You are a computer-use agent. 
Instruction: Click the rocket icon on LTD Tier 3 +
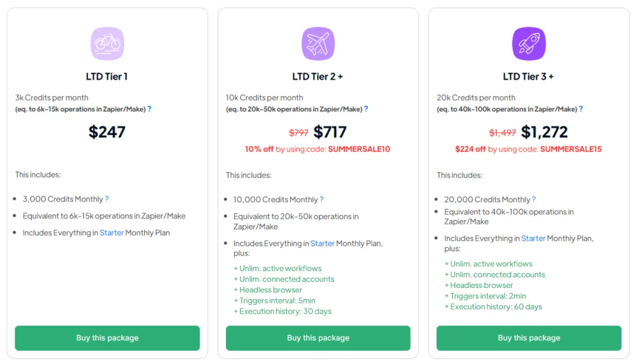529,44
